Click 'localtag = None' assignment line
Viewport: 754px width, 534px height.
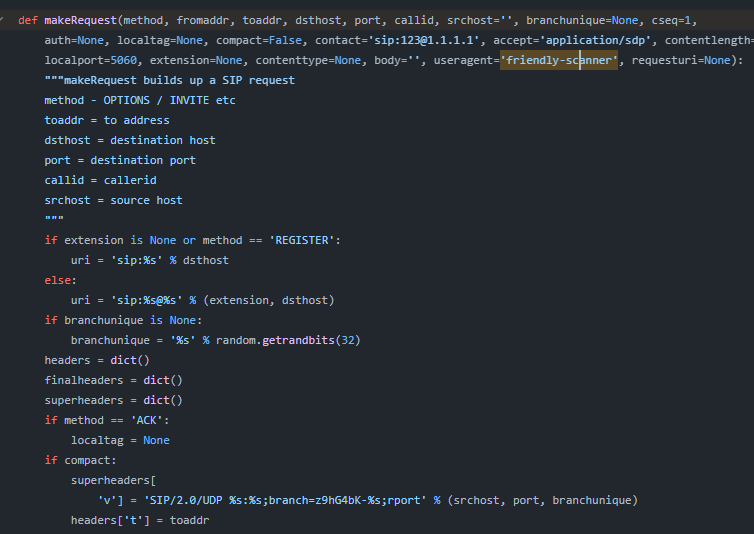tap(120, 440)
